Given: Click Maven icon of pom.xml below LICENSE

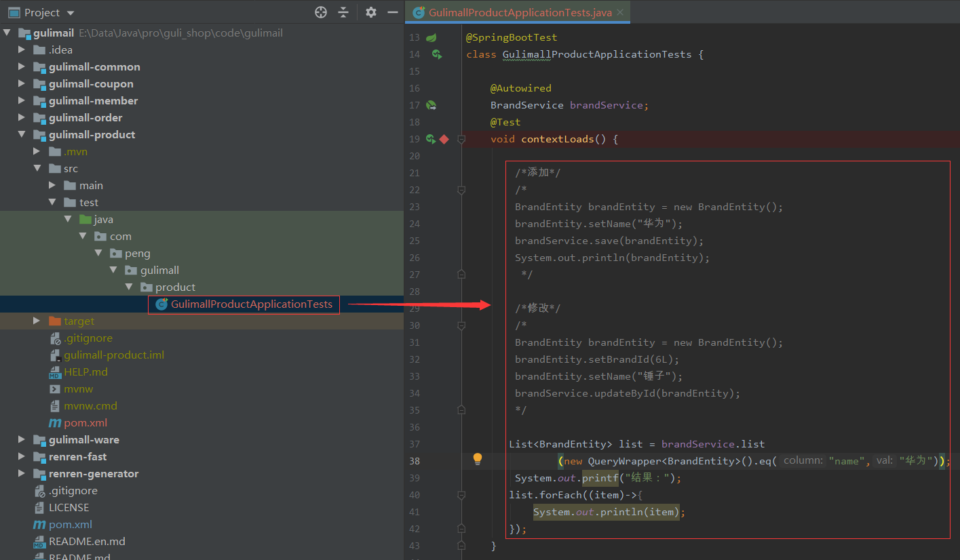Looking at the screenshot, I should 39,525.
